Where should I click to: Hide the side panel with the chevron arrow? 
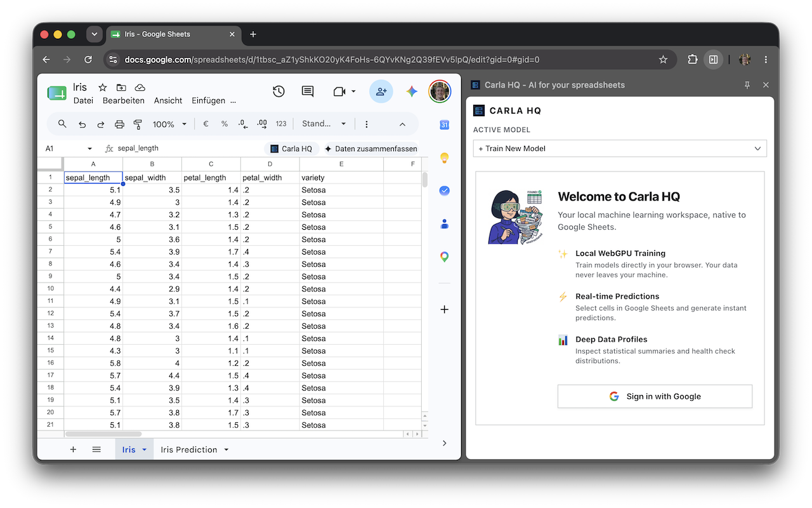click(x=445, y=443)
